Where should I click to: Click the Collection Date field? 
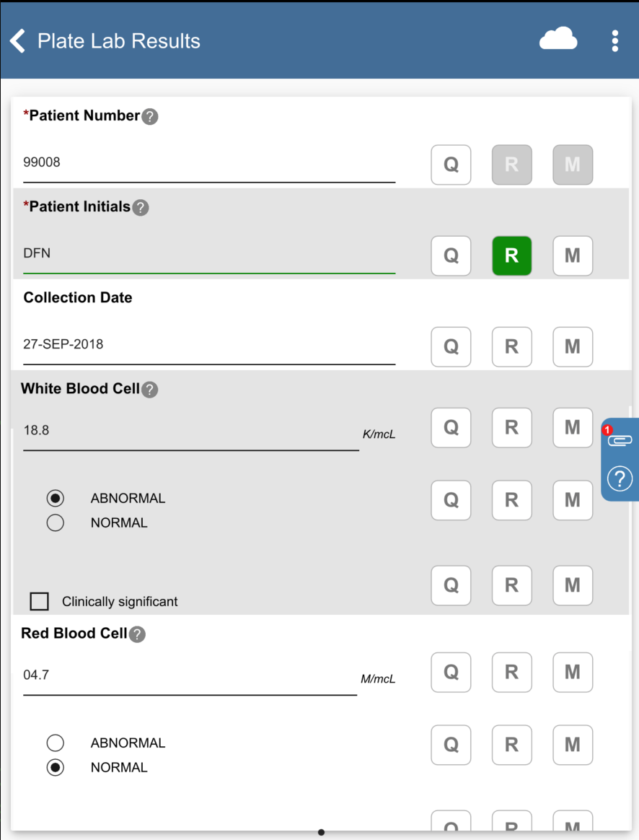pos(209,345)
